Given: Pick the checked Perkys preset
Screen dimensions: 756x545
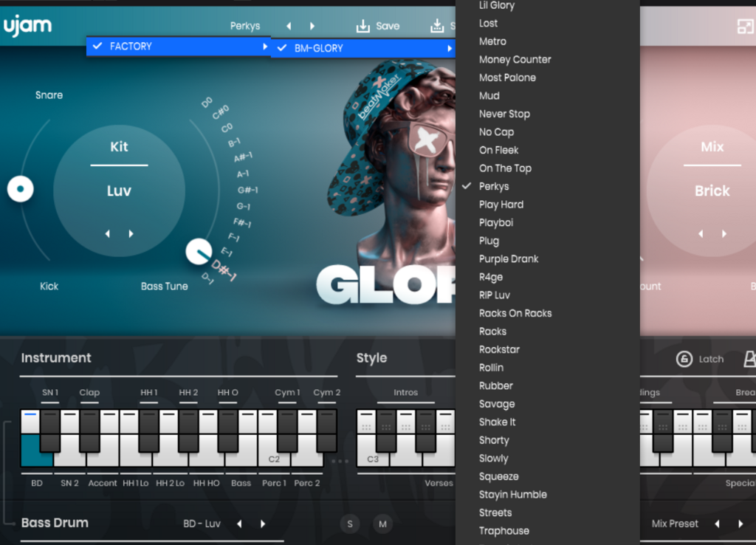Looking at the screenshot, I should pyautogui.click(x=548, y=186).
